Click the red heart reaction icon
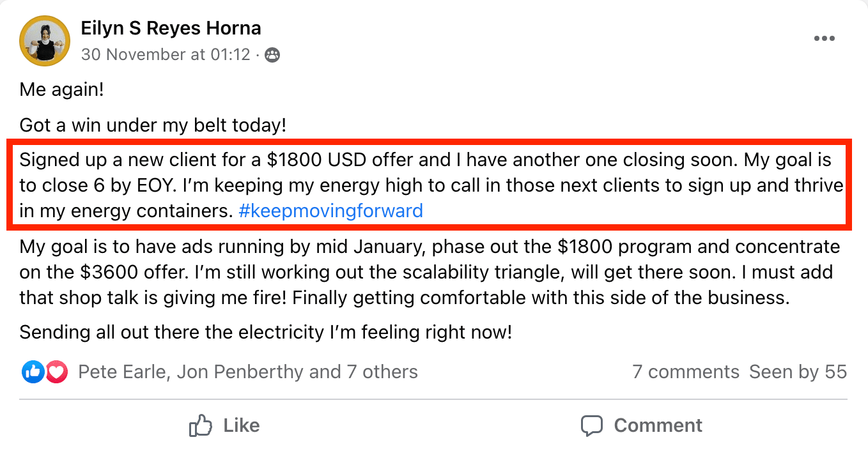The width and height of the screenshot is (868, 451). click(56, 372)
